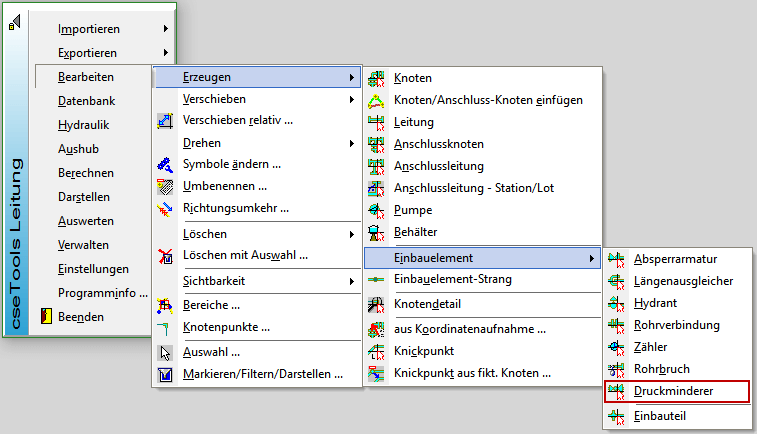Expand the Drehen submenu arrow

pyautogui.click(x=351, y=144)
